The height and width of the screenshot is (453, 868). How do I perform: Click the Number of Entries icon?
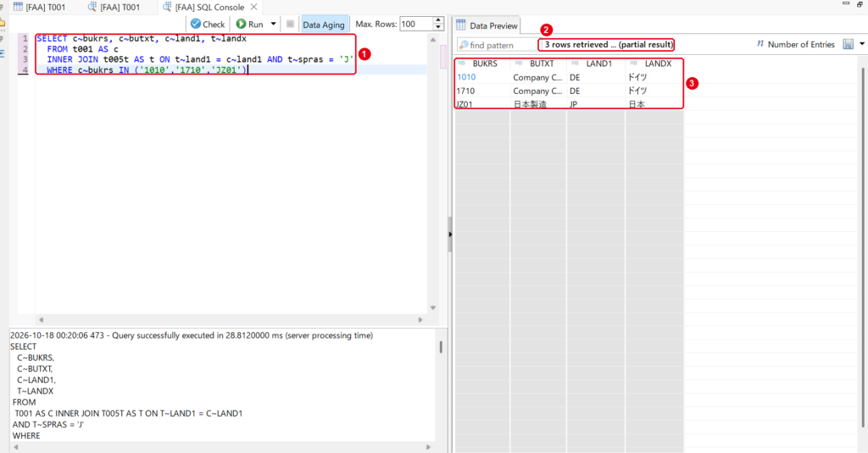[760, 44]
